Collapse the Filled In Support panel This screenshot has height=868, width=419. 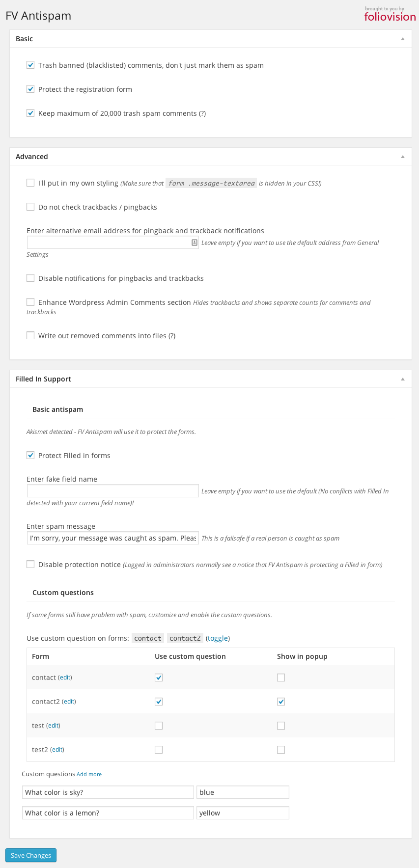(x=403, y=379)
